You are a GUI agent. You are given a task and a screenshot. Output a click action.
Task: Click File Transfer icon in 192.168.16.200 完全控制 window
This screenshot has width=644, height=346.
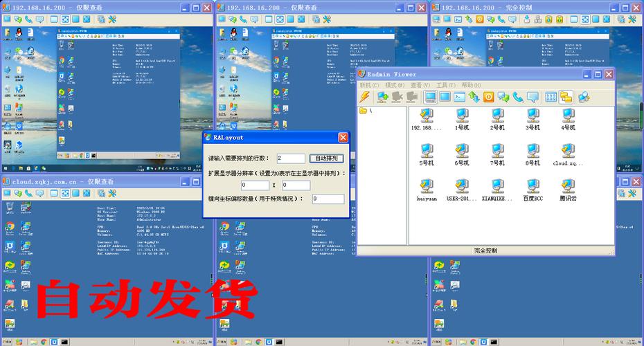click(469, 19)
